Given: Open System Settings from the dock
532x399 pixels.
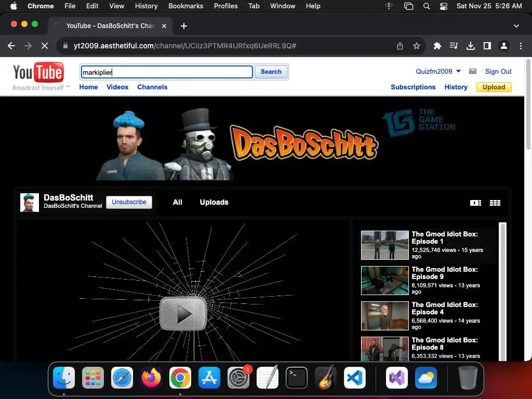Looking at the screenshot, I should click(x=238, y=378).
